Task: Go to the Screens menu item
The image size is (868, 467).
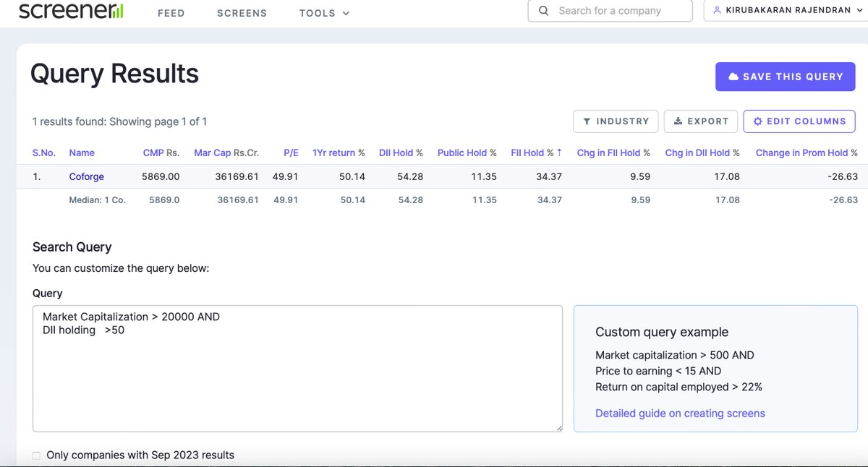Action: pos(242,13)
